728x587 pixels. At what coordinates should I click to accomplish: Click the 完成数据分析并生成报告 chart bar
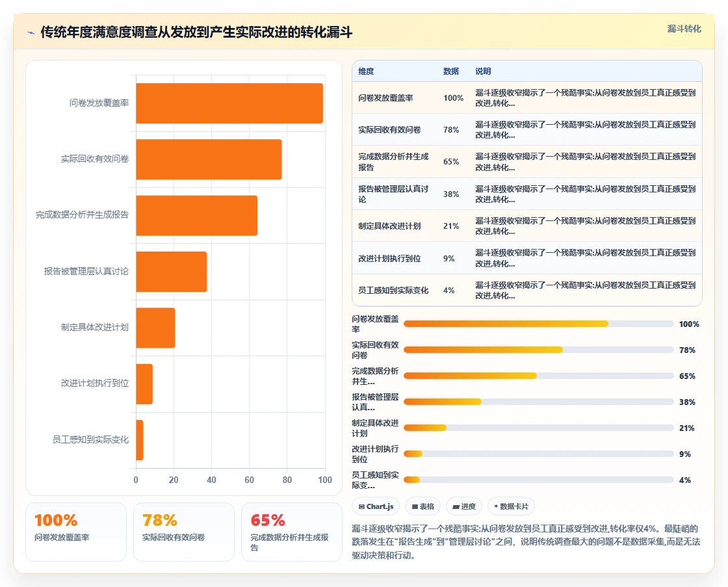(x=197, y=215)
